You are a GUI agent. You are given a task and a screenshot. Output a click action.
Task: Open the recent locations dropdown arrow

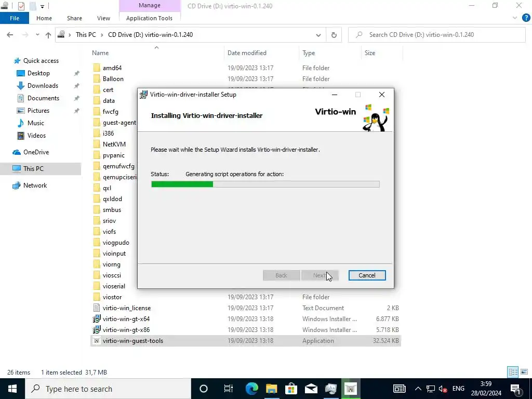tap(37, 35)
